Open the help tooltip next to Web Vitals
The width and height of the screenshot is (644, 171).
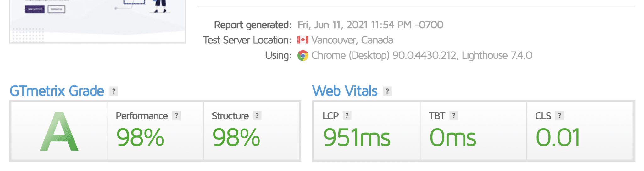tap(387, 91)
